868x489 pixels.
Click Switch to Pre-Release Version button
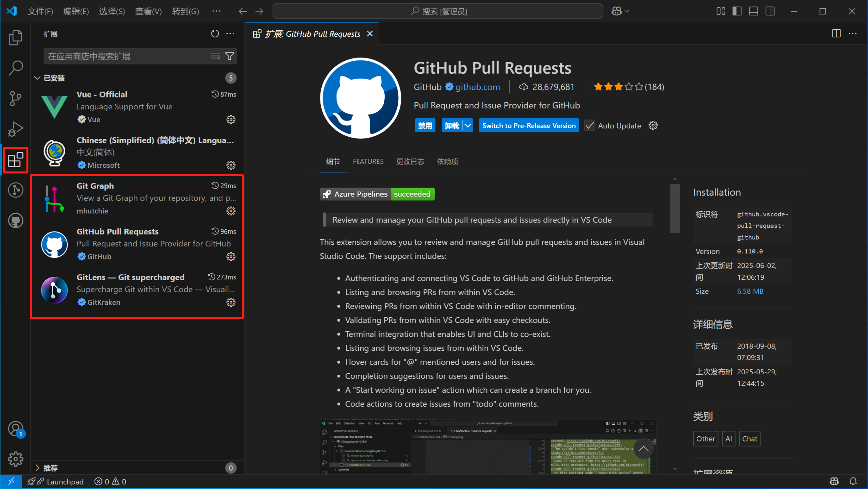529,126
